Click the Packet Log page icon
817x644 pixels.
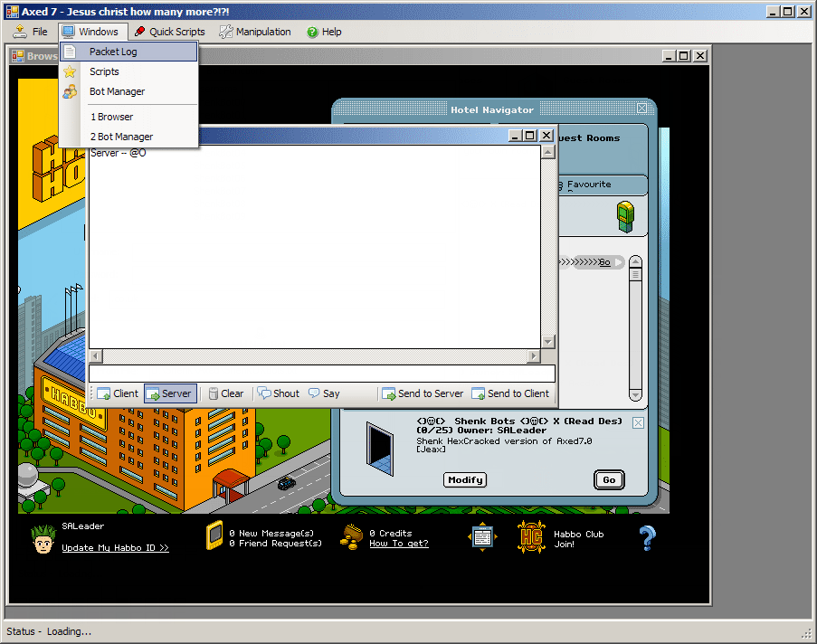tap(70, 52)
